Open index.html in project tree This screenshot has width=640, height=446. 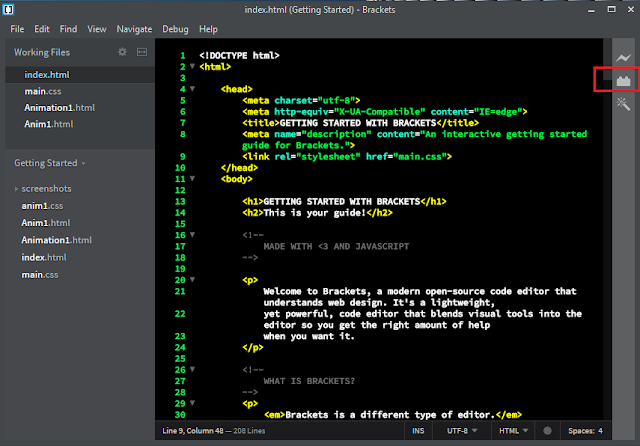pyautogui.click(x=44, y=257)
